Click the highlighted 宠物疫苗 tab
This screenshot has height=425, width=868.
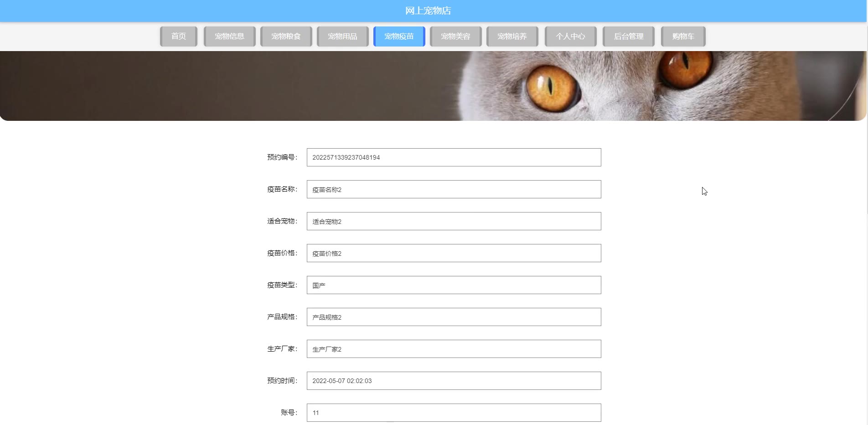[399, 36]
